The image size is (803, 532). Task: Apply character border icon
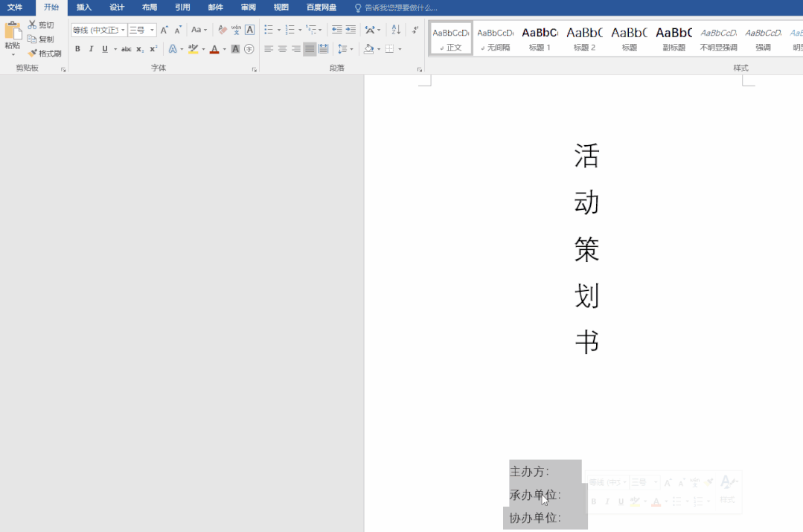point(250,30)
